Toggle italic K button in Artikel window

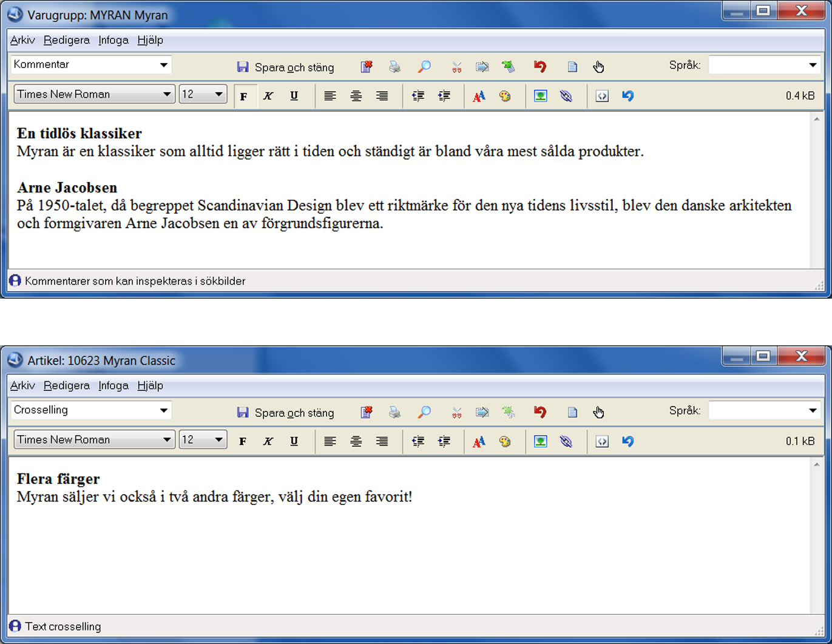[268, 441]
